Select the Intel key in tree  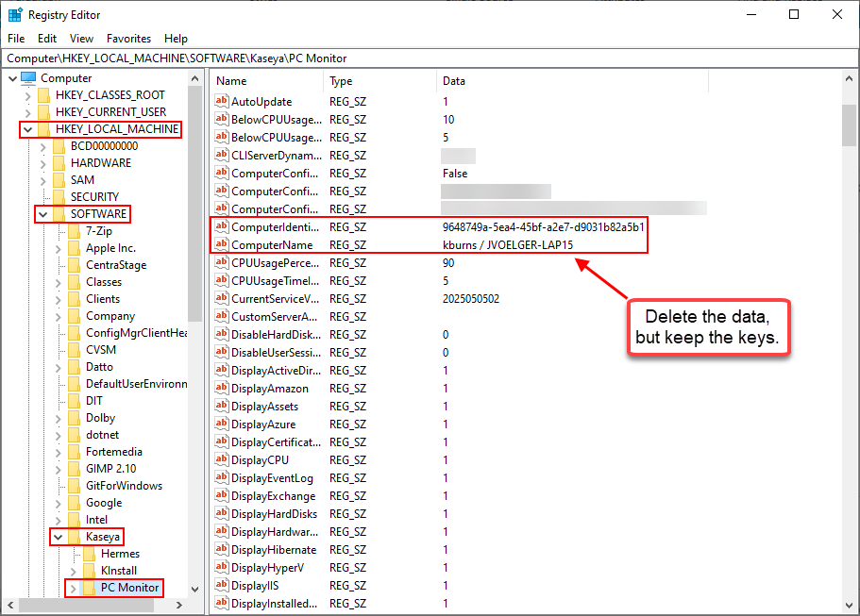96,520
